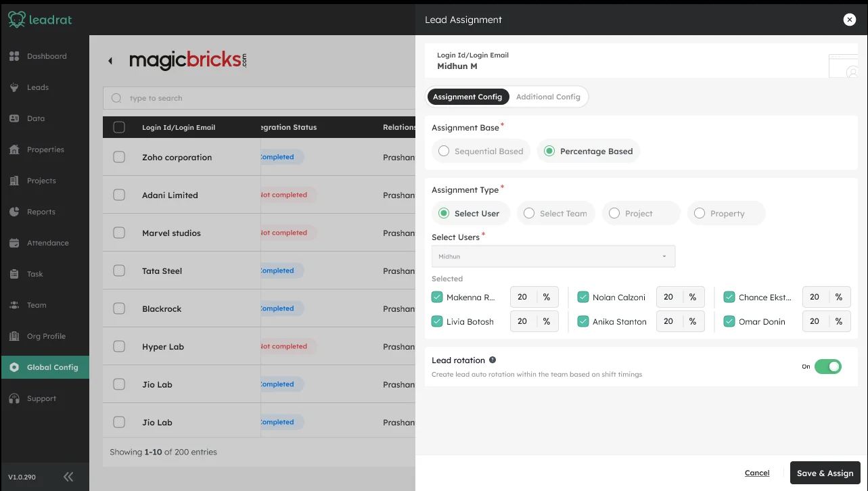
Task: Select the Sequential Based radio option
Action: pos(481,151)
